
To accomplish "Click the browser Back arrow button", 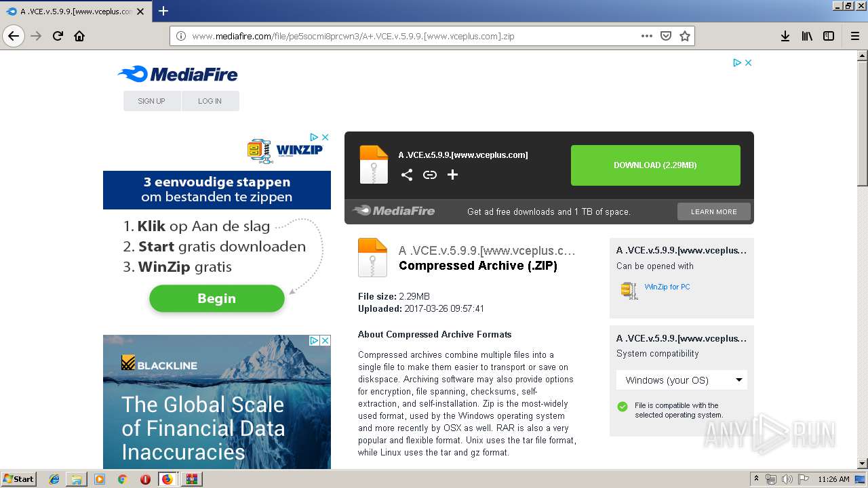I will (14, 36).
